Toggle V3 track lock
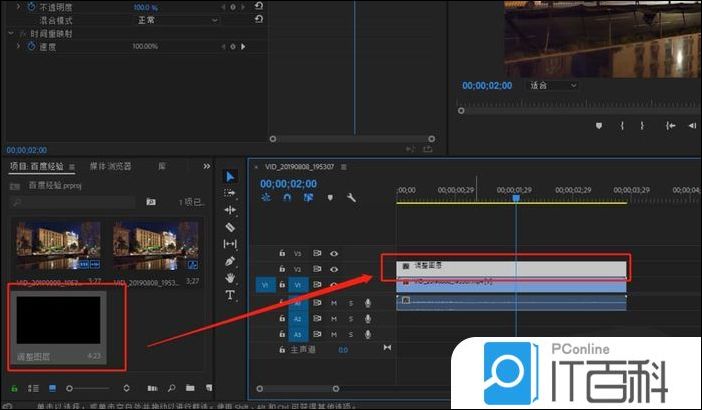 click(x=282, y=253)
